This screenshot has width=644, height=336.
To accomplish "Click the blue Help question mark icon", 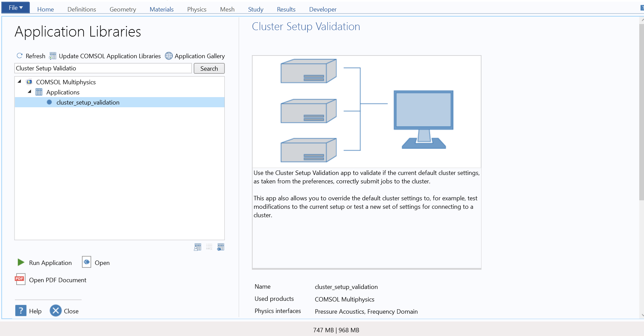I will [21, 311].
